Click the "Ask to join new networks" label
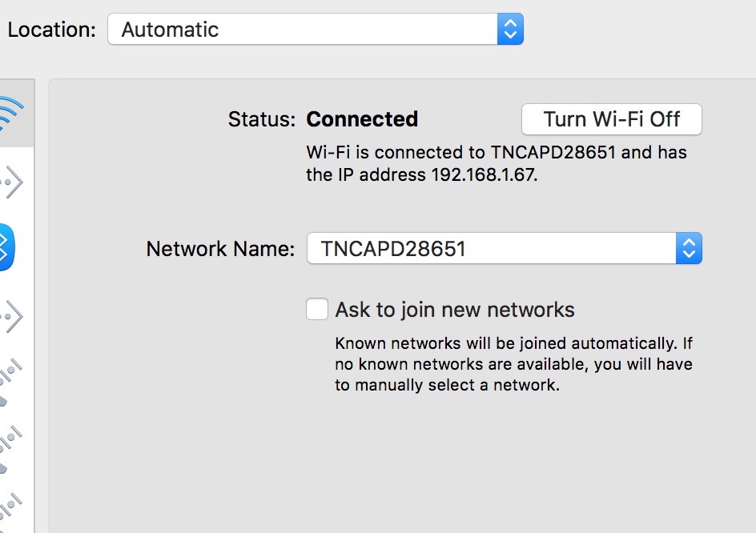Image resolution: width=756 pixels, height=533 pixels. pos(455,310)
